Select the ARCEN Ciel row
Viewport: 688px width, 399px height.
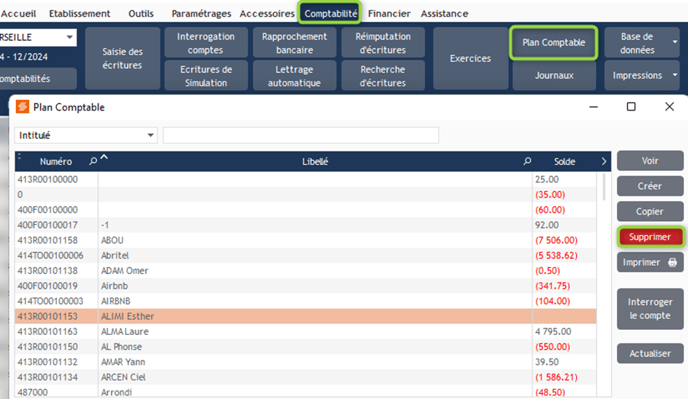coord(305,377)
